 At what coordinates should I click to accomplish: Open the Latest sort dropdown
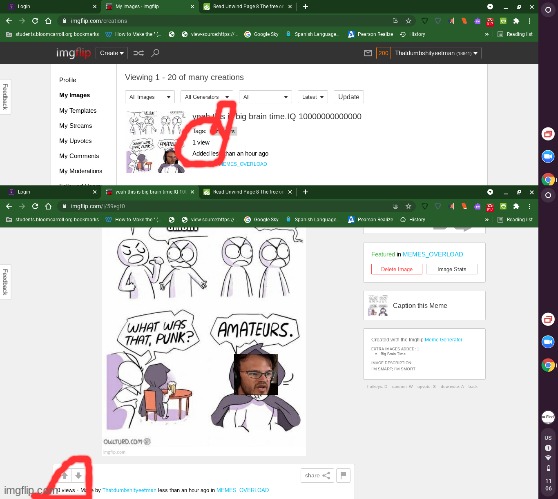[312, 97]
